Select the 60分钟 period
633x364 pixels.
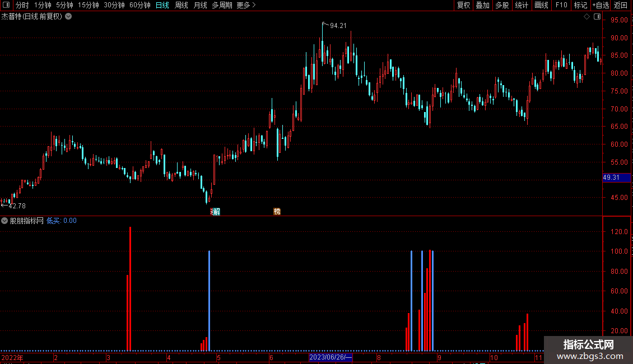tap(140, 5)
